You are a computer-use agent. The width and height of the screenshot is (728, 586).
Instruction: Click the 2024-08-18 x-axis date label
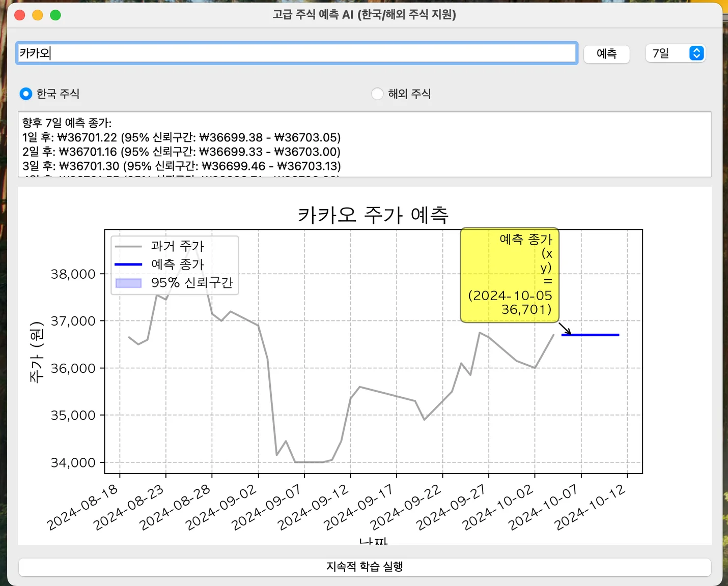click(82, 507)
